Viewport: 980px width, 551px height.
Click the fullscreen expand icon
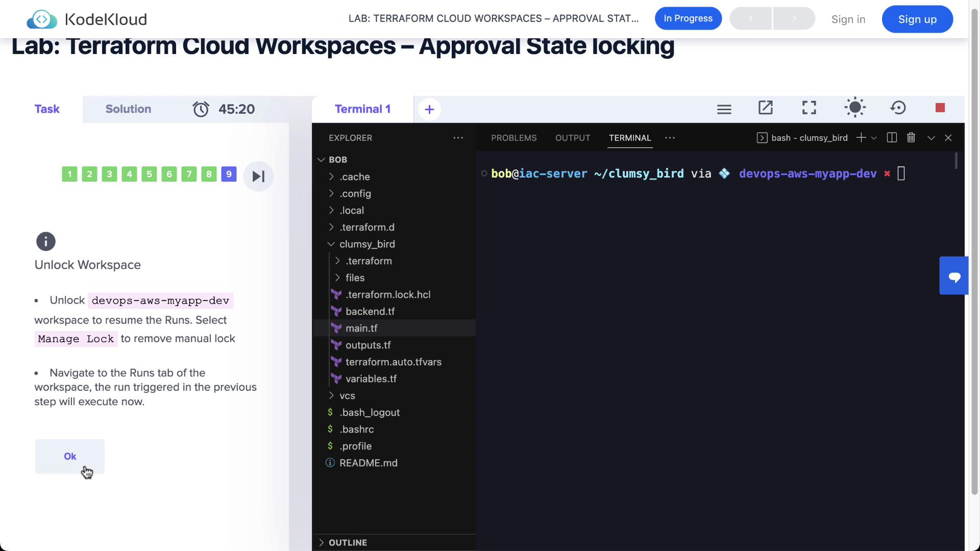(x=809, y=108)
